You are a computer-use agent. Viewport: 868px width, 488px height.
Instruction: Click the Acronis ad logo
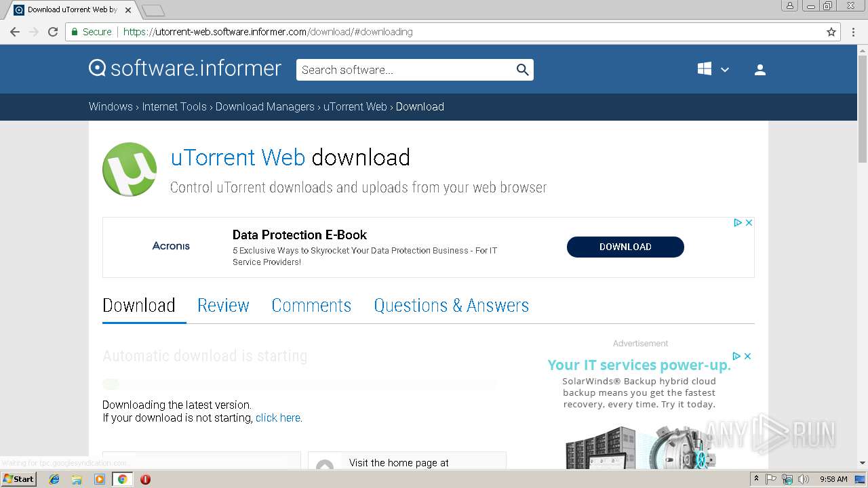click(171, 246)
